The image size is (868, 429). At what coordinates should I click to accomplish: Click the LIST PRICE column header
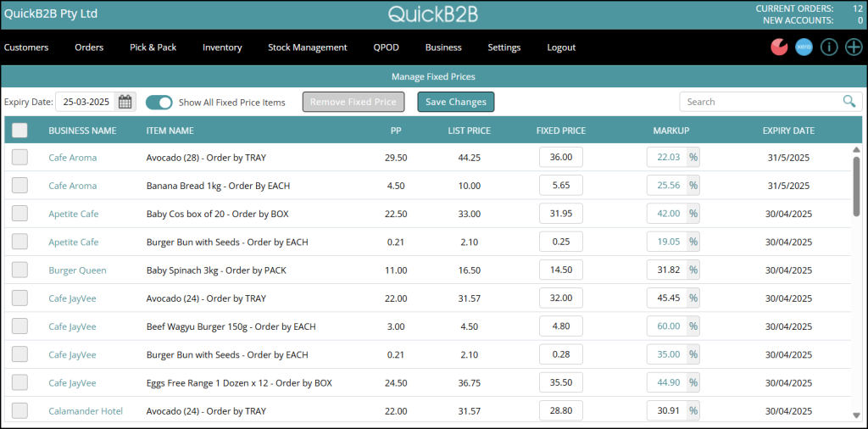[469, 131]
